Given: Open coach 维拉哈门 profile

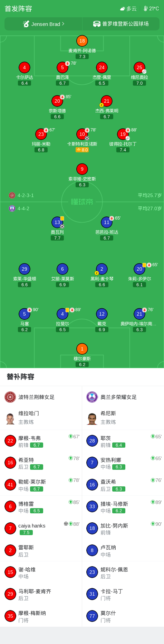Looking at the screenshot, I should [41, 418].
